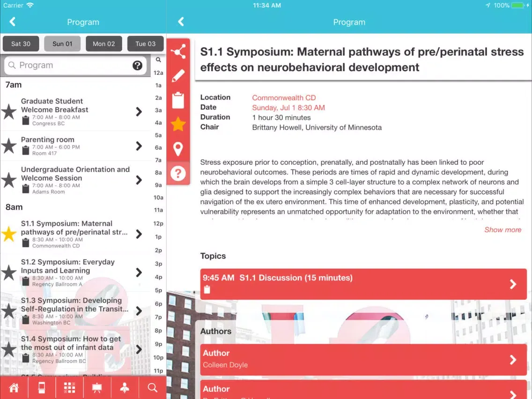Toggle the yellow favorite star in red sidebar
The image size is (532, 399).
(x=178, y=124)
